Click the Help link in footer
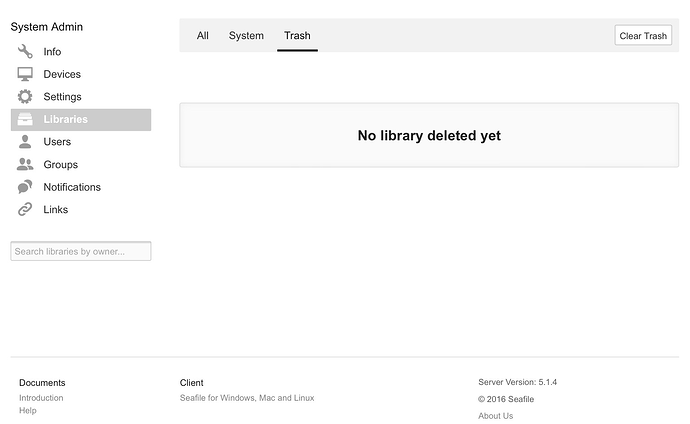 point(28,411)
